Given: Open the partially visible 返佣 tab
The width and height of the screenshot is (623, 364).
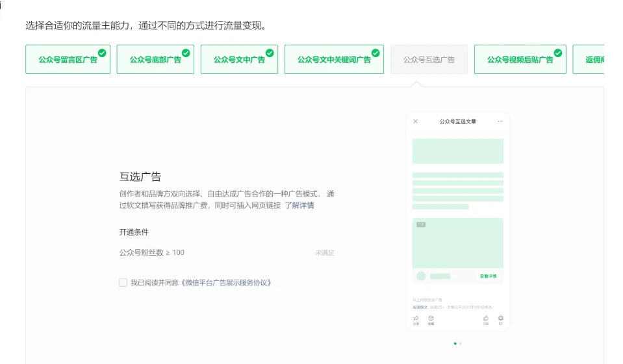Looking at the screenshot, I should pos(591,60).
